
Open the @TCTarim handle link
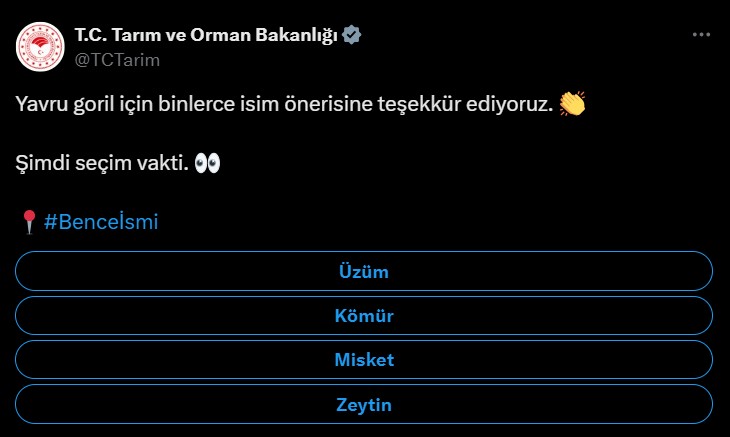tap(117, 59)
